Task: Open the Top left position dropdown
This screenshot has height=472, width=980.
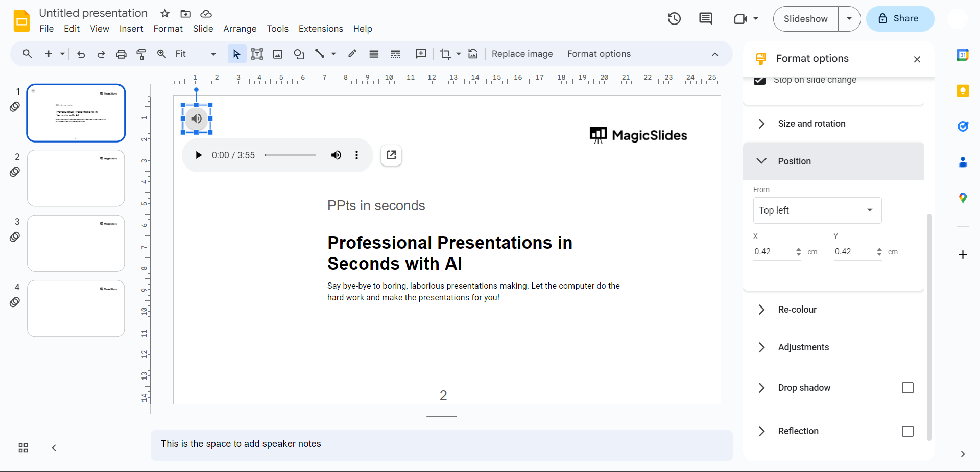Action: pos(817,210)
